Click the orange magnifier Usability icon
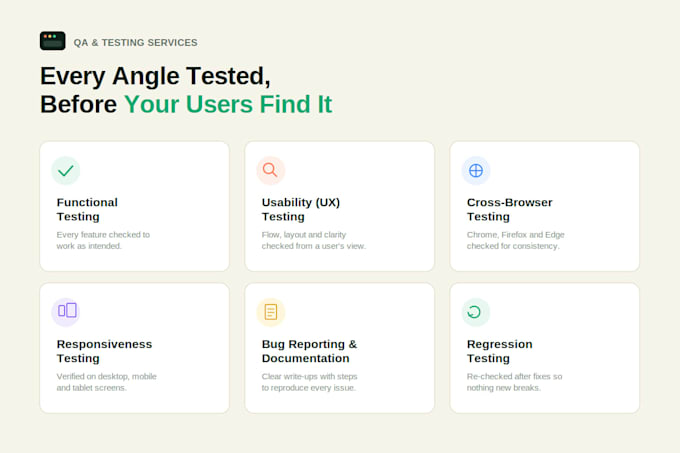 coord(271,170)
